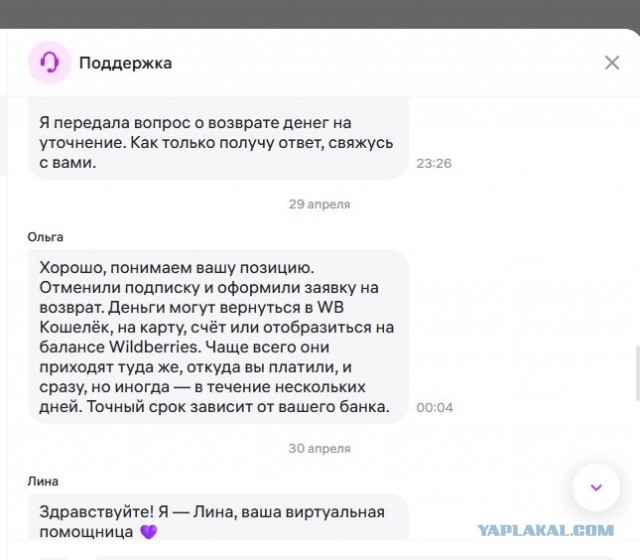
Task: Click sender name Лина
Action: tap(43, 481)
